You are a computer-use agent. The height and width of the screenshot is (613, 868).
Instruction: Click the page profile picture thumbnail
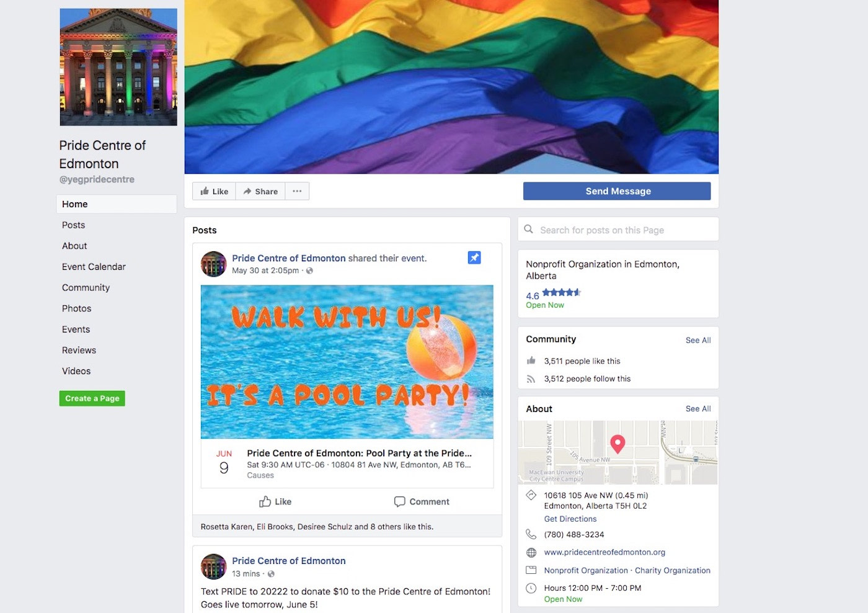click(x=118, y=67)
